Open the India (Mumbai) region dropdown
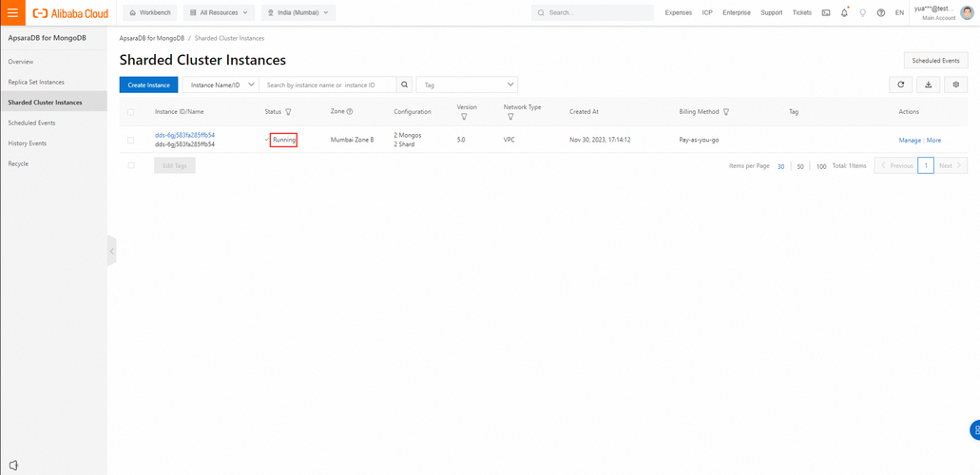This screenshot has height=475, width=980. click(298, 12)
